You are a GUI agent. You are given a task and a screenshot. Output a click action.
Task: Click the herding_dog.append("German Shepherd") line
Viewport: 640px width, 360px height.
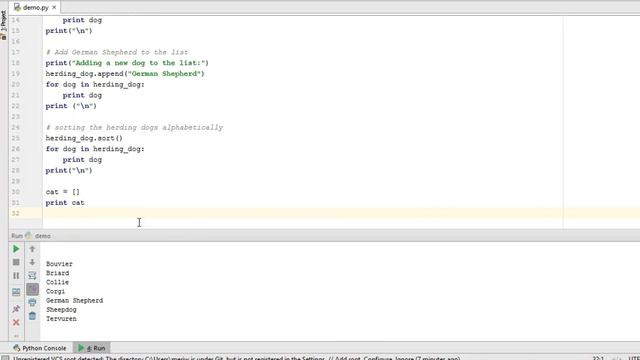125,73
